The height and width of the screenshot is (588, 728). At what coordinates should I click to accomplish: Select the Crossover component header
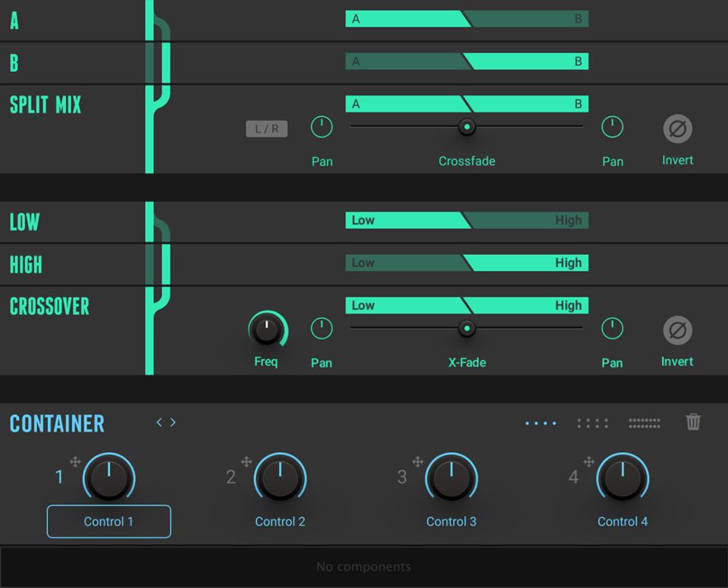(x=49, y=307)
